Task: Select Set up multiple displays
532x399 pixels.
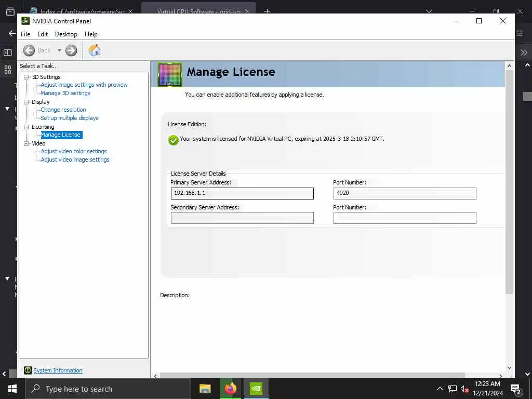Action: pos(70,118)
